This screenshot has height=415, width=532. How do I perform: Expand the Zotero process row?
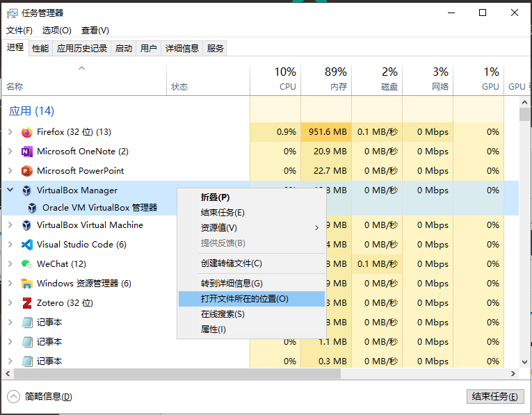(x=10, y=303)
